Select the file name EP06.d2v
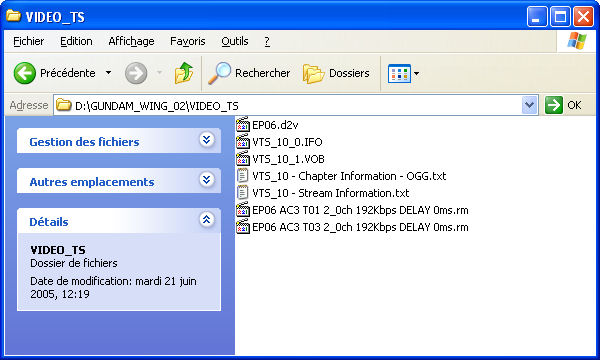600x360 pixels. (x=275, y=125)
